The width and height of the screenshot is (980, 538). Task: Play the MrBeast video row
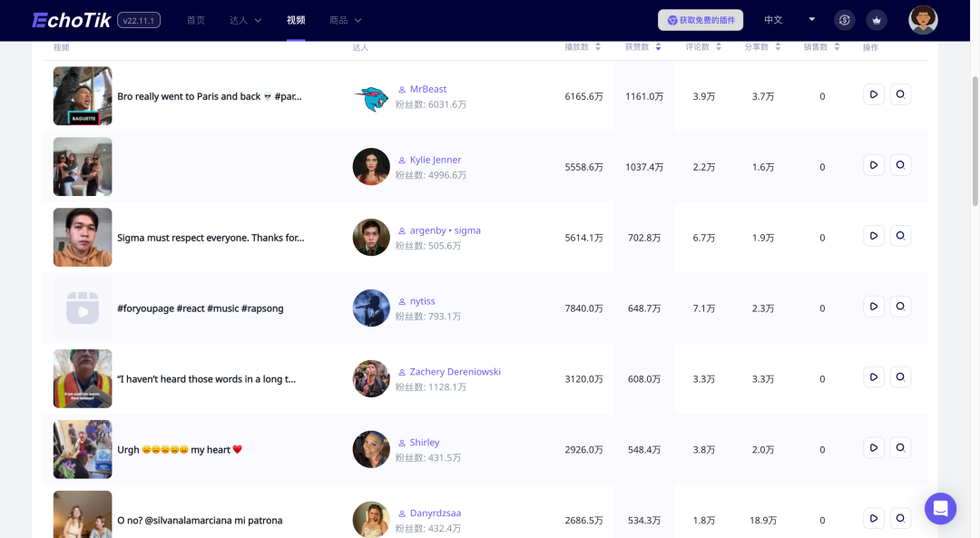(x=873, y=94)
